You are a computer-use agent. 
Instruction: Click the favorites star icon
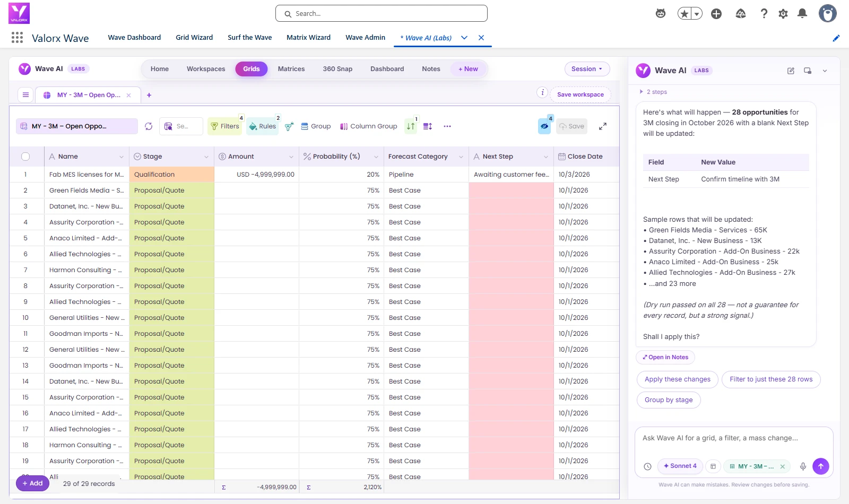point(685,14)
